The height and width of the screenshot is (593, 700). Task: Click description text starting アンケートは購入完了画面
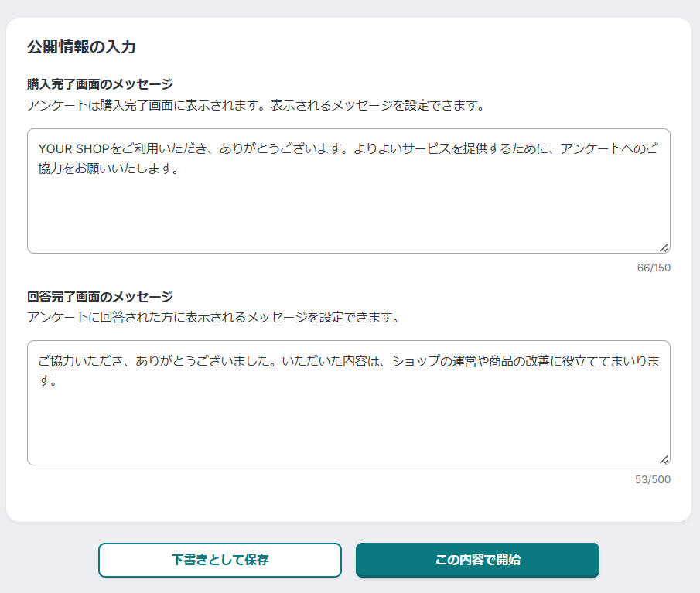[255, 105]
